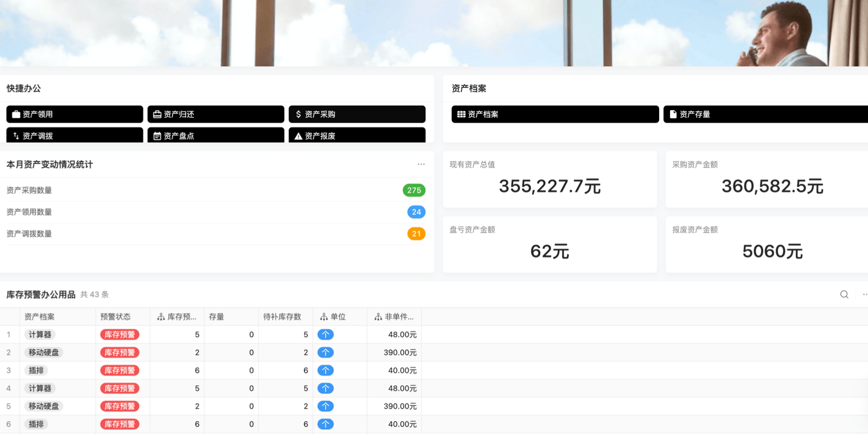Screen dimensions: 868x434
Task: Click the blue unit icon in row 1
Action: tap(325, 335)
